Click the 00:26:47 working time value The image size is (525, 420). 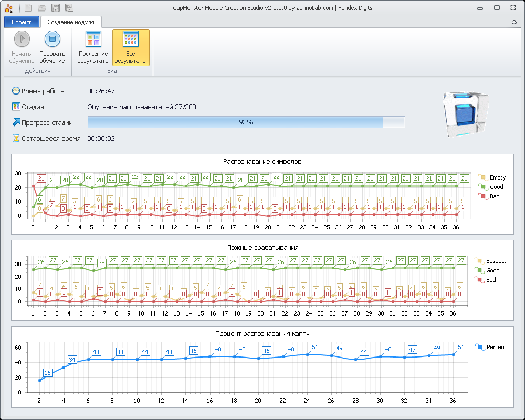(101, 91)
